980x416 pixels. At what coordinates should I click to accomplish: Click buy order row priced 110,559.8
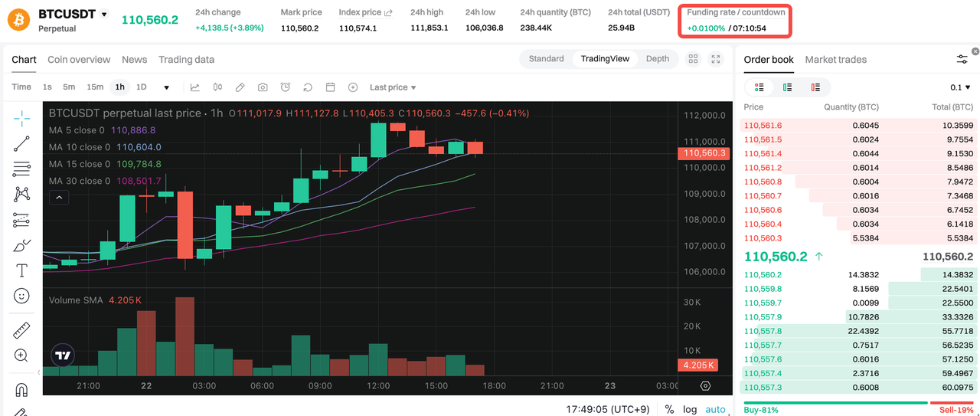pyautogui.click(x=858, y=289)
